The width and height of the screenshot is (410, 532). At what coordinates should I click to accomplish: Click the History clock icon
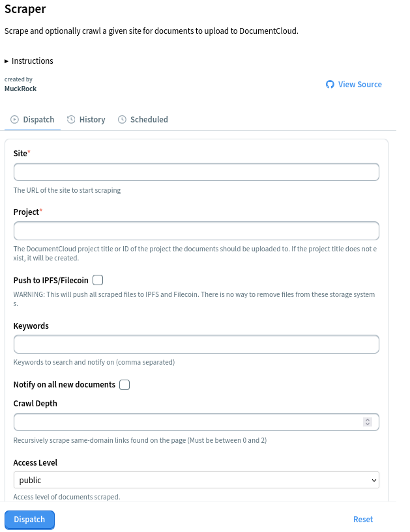(x=71, y=120)
